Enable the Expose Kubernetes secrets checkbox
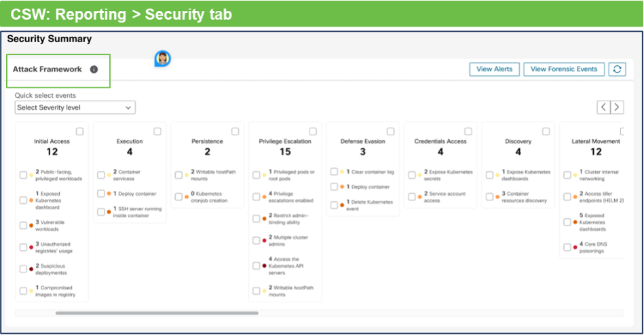The height and width of the screenshot is (335, 644). point(411,175)
